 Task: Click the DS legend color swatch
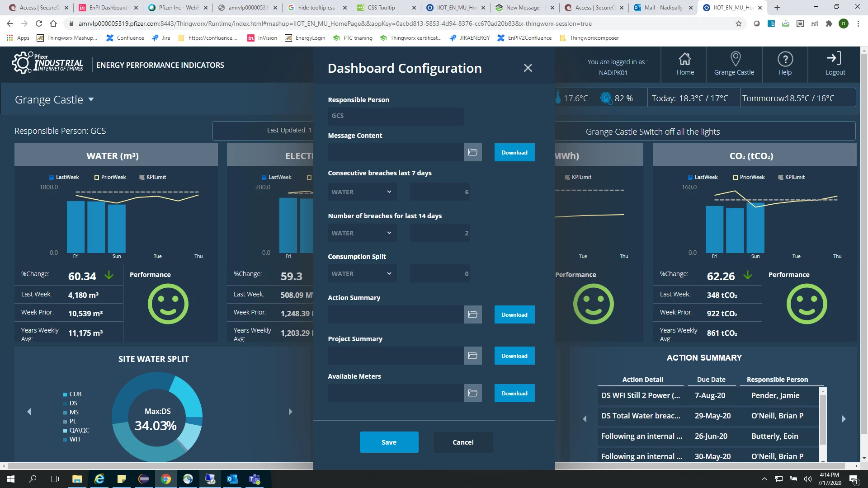click(65, 404)
